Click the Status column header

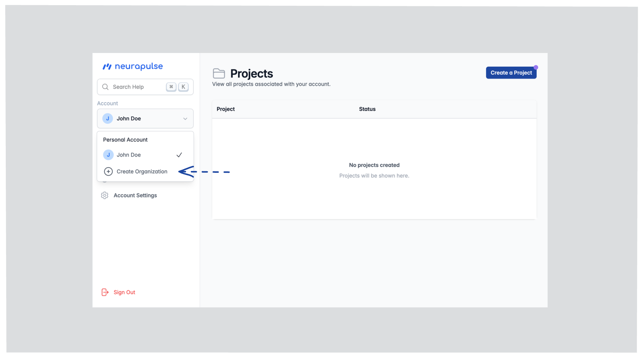[x=367, y=109]
